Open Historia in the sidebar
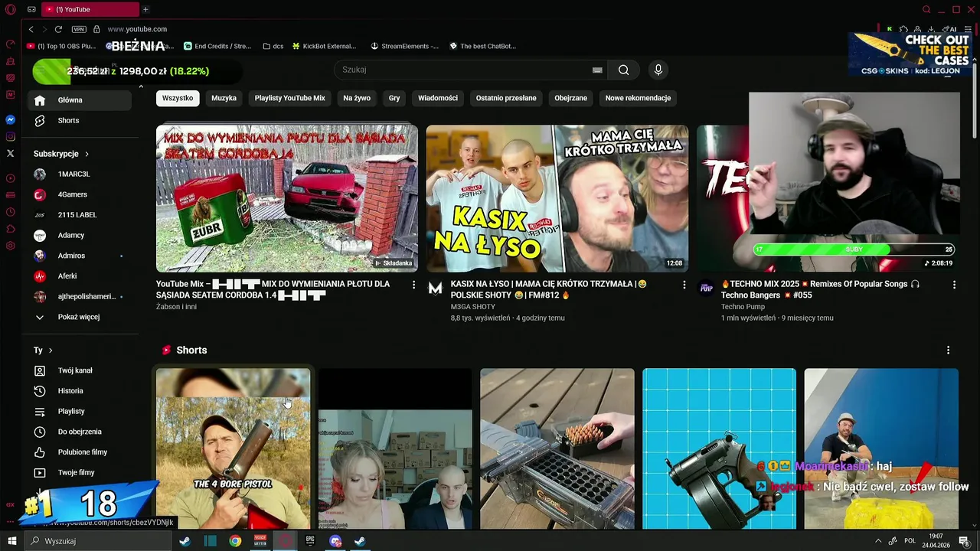Viewport: 980px width, 551px height. 80,391
